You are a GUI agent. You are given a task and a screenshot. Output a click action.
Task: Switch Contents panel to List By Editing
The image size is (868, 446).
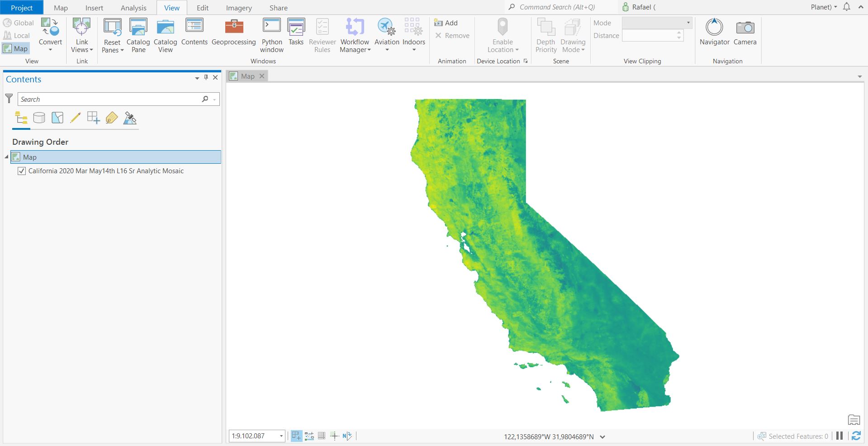[x=75, y=118]
